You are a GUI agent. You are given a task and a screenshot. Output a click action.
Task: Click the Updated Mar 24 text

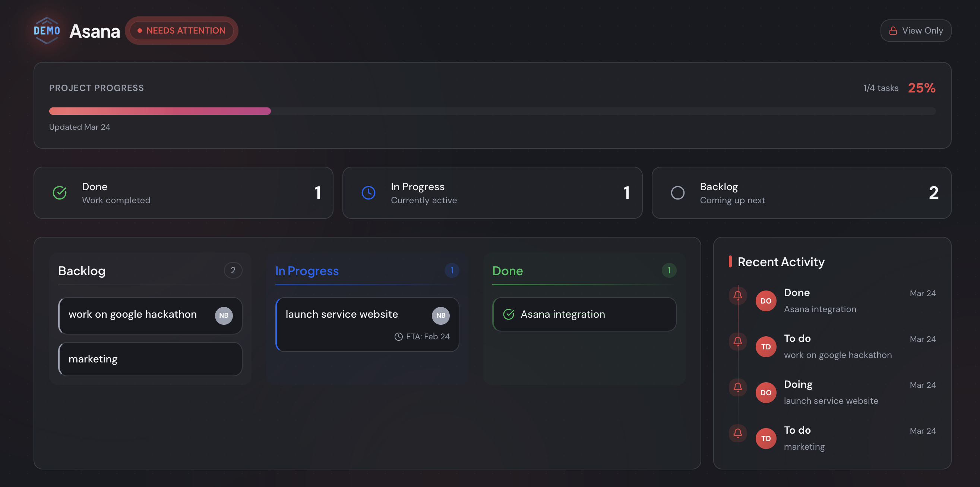pyautogui.click(x=79, y=127)
